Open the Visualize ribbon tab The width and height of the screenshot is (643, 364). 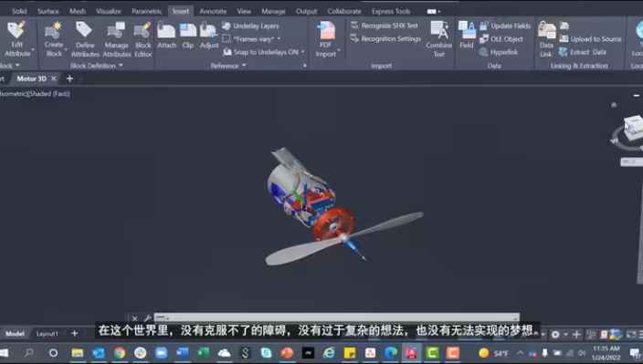point(109,12)
